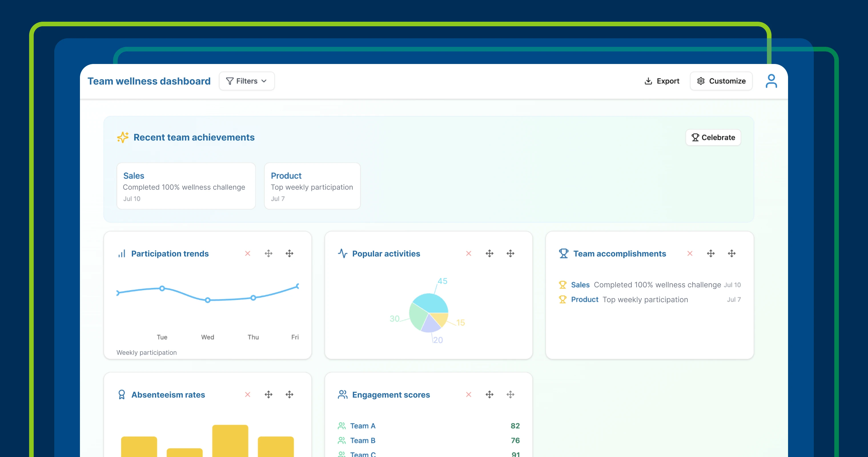Click second move handle on Popular activities
868x457 pixels.
click(x=511, y=253)
